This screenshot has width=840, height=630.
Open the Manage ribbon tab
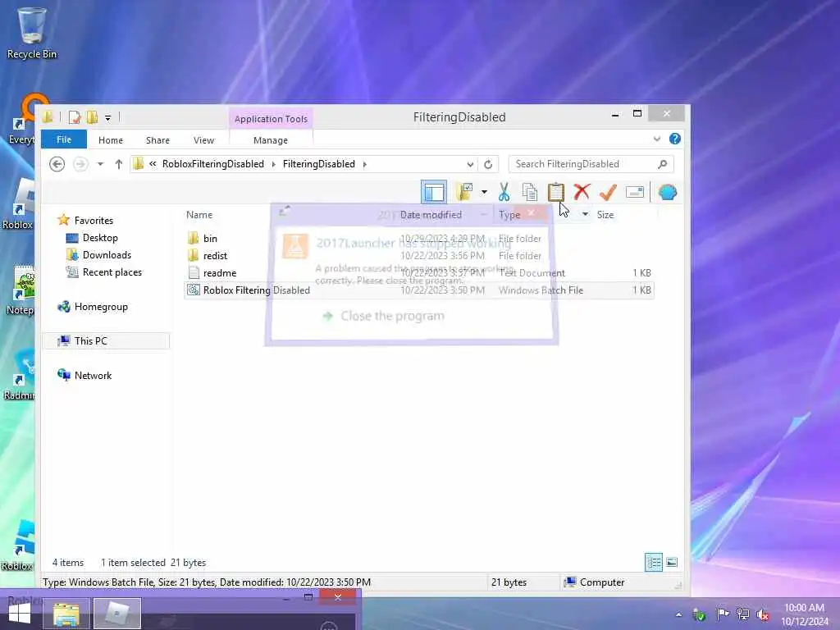[271, 139]
